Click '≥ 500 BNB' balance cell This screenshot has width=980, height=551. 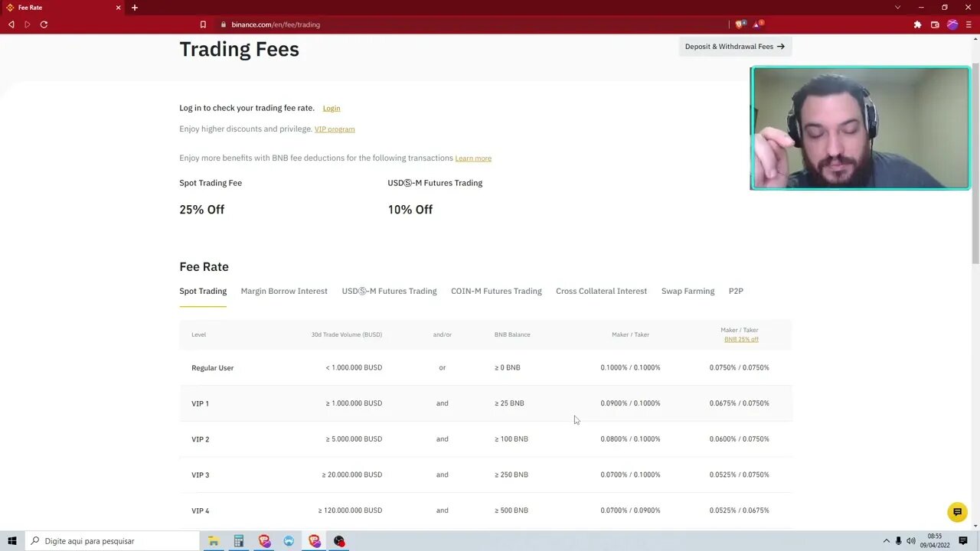[x=511, y=510]
